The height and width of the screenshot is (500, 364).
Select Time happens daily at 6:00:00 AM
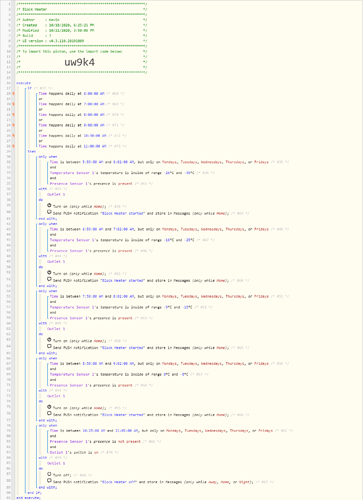point(71,94)
